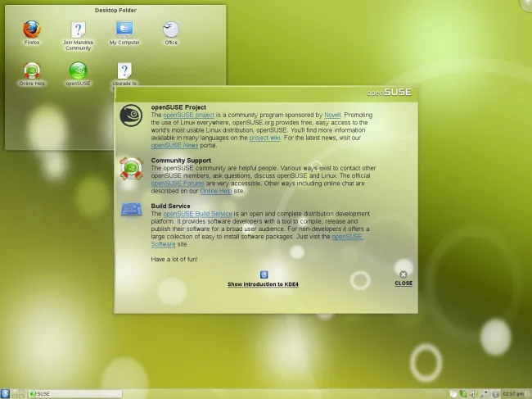Visit the openSUSE News link
The image size is (532, 399).
point(174,145)
